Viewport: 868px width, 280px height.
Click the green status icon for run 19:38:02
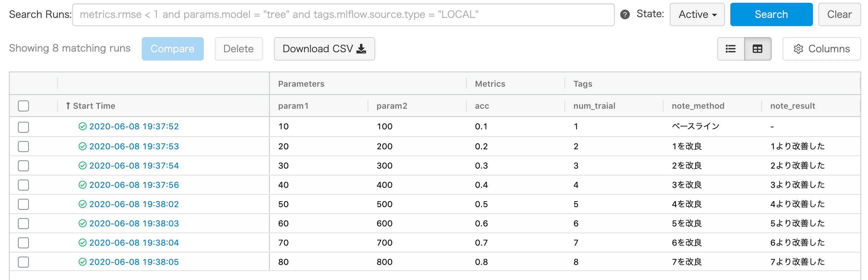coord(83,204)
